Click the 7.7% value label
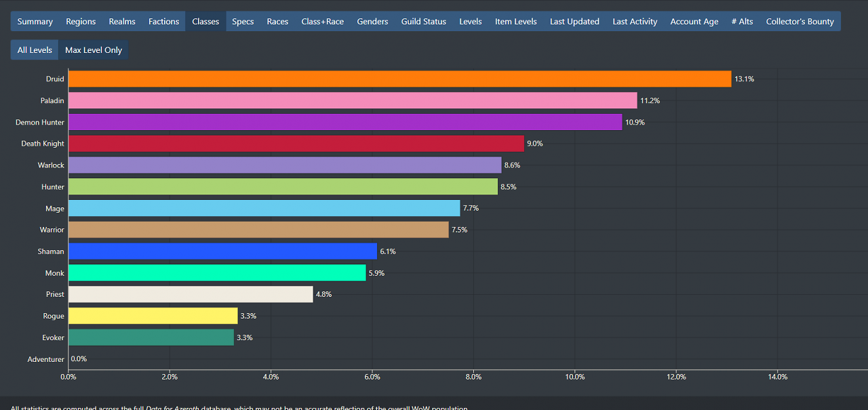The width and height of the screenshot is (868, 410). point(471,208)
